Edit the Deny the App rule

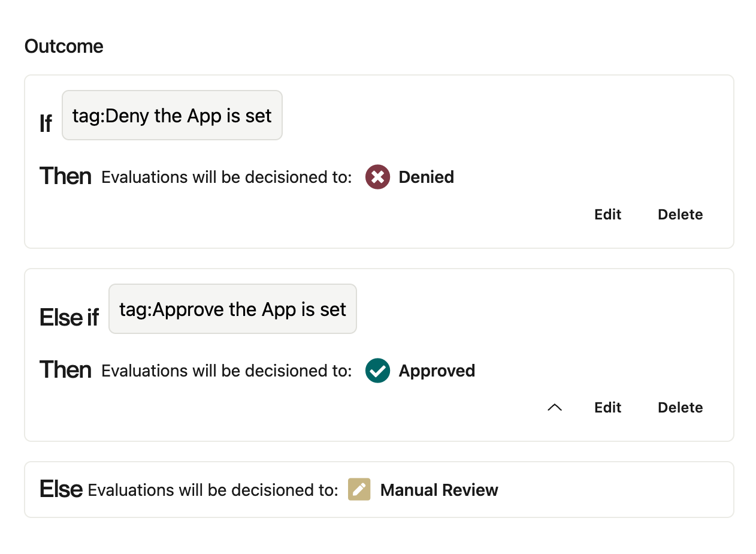click(607, 214)
